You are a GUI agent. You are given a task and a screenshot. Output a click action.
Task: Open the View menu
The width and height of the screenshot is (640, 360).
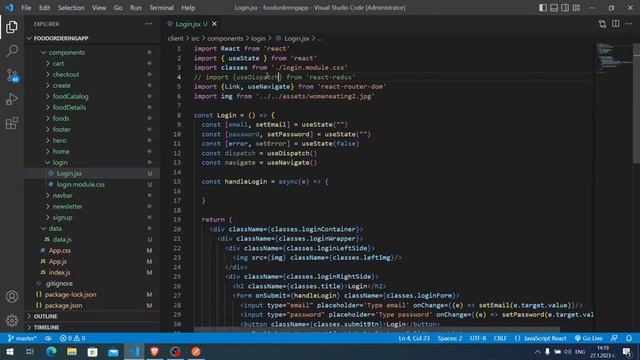99,8
